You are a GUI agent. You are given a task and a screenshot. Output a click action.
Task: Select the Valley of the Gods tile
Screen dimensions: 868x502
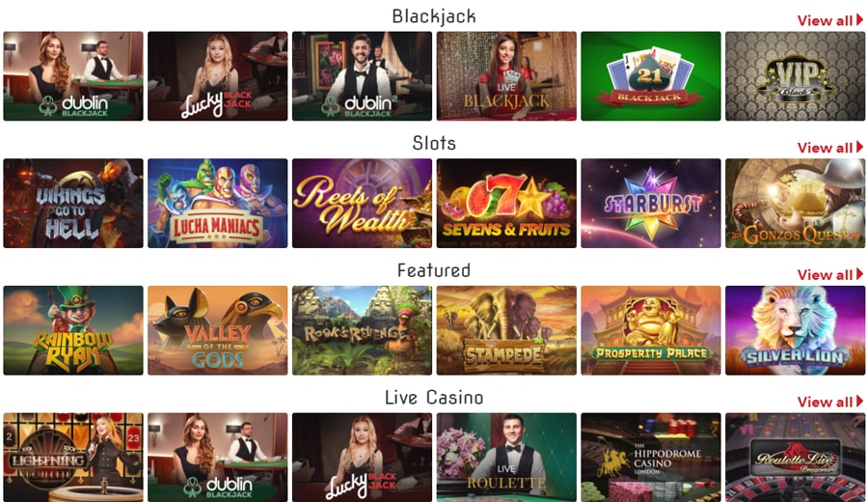218,330
